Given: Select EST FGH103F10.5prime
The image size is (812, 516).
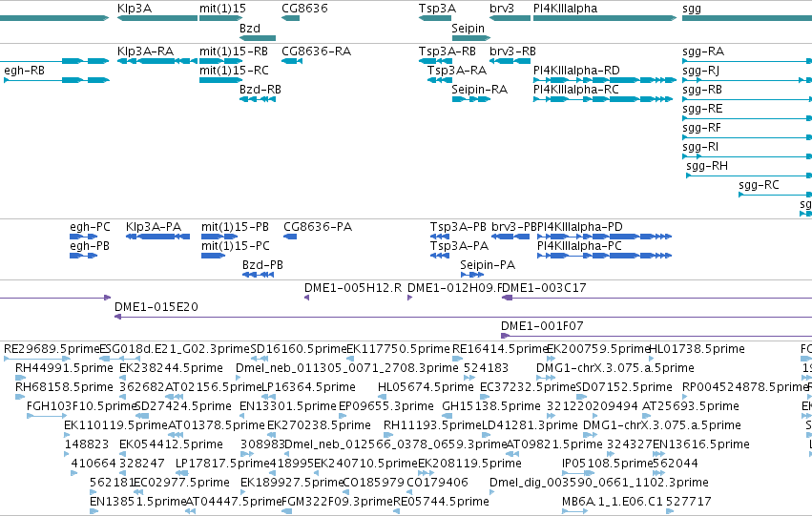Looking at the screenshot, I should point(47,416).
